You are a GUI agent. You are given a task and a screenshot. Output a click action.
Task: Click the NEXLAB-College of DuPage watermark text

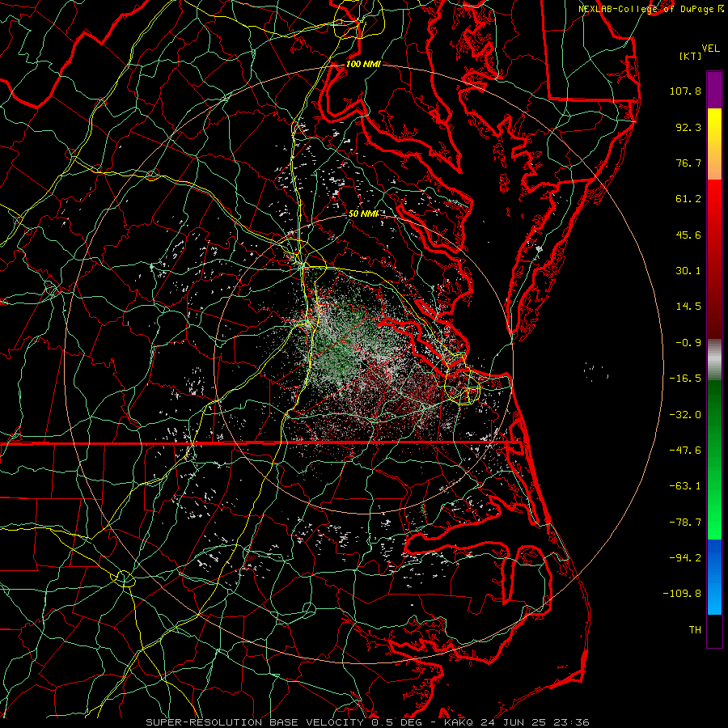coord(651,9)
